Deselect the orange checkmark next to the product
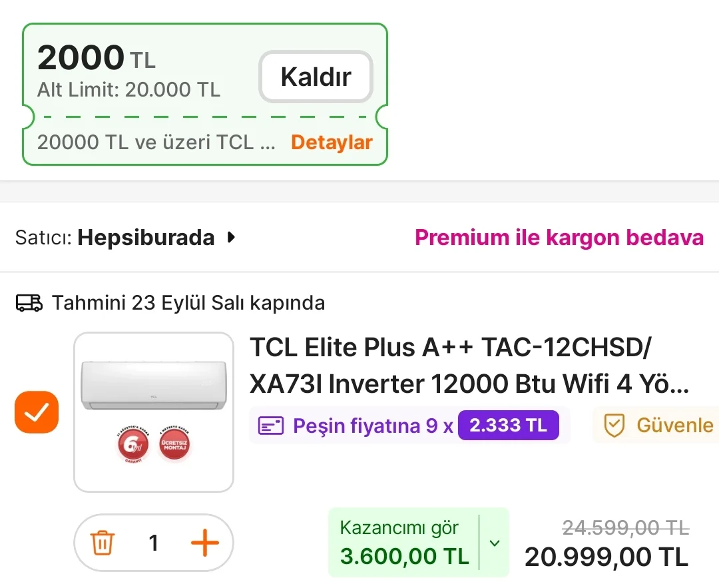This screenshot has height=588, width=719. (36, 412)
